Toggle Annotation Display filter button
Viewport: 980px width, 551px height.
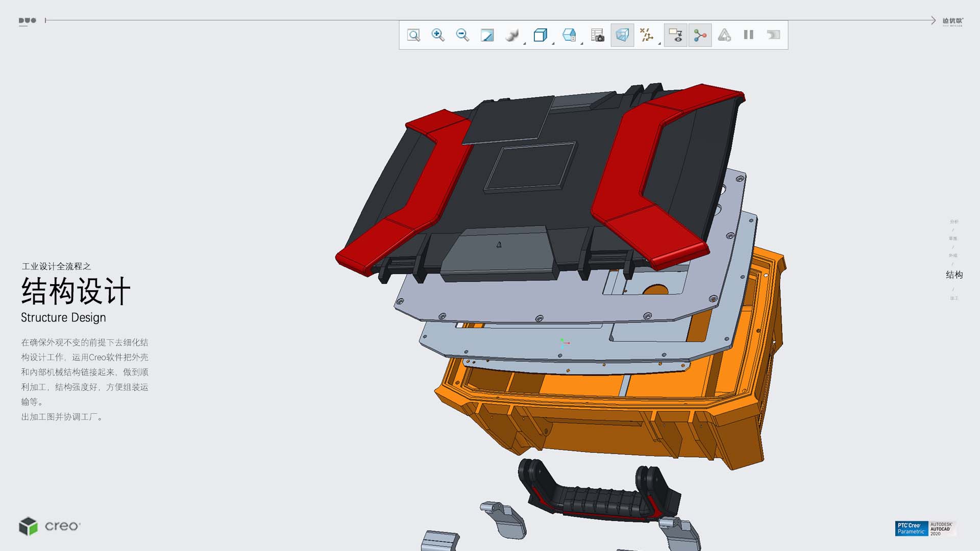coord(675,35)
